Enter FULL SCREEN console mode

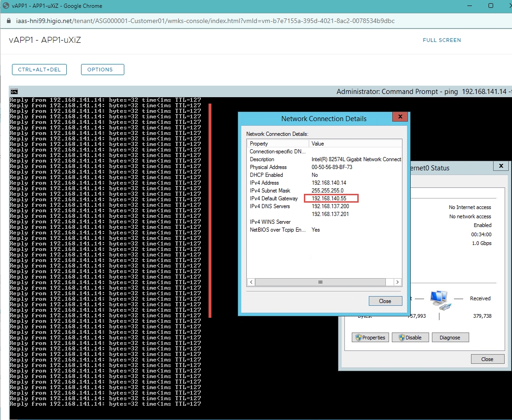pos(442,40)
